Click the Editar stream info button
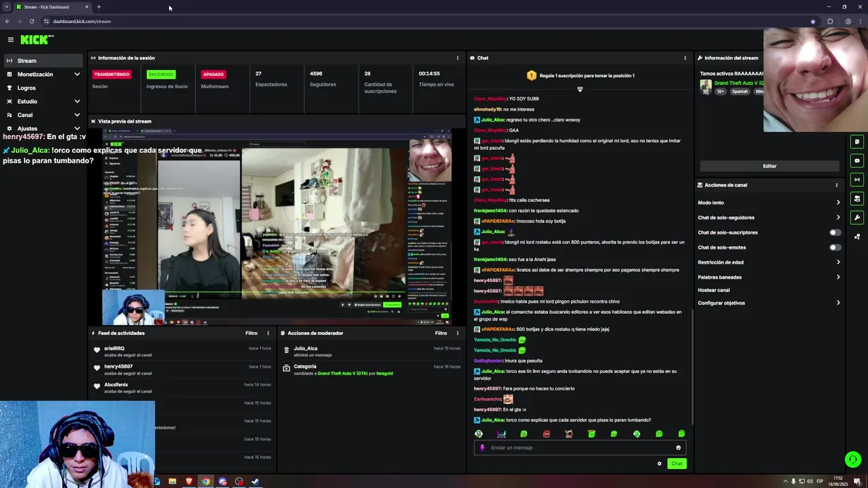The height and width of the screenshot is (488, 868). pyautogui.click(x=769, y=165)
